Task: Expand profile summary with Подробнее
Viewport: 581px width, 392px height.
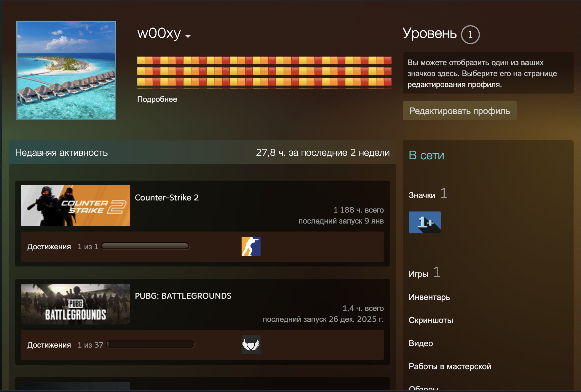Action: pyautogui.click(x=157, y=99)
